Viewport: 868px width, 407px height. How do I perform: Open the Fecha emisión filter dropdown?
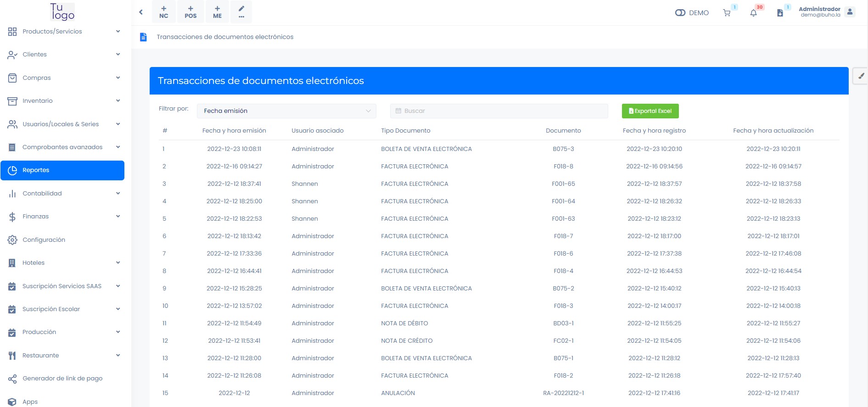click(x=286, y=111)
